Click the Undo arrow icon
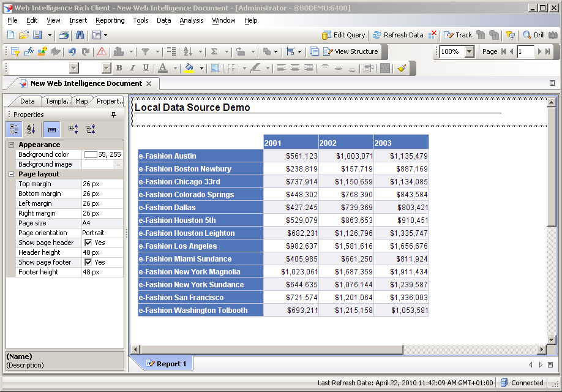Screen dimensions: 562x392 tap(72, 51)
